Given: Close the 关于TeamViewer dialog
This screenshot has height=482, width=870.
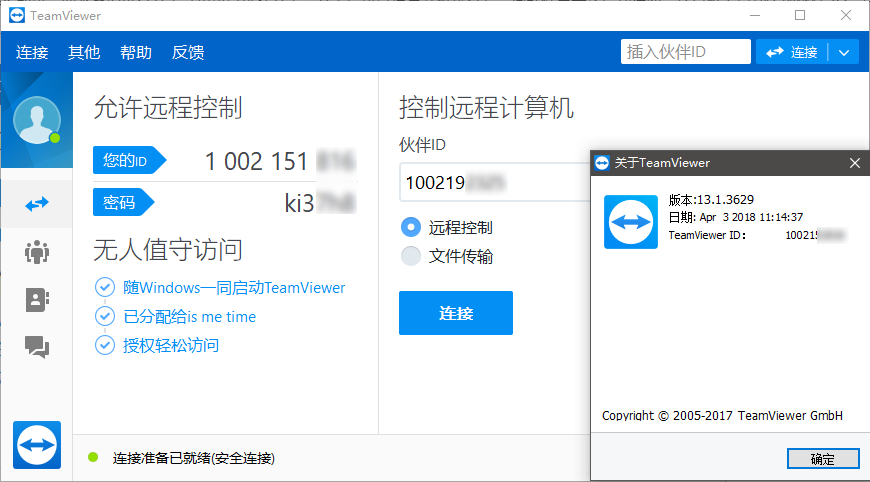Looking at the screenshot, I should coord(854,163).
